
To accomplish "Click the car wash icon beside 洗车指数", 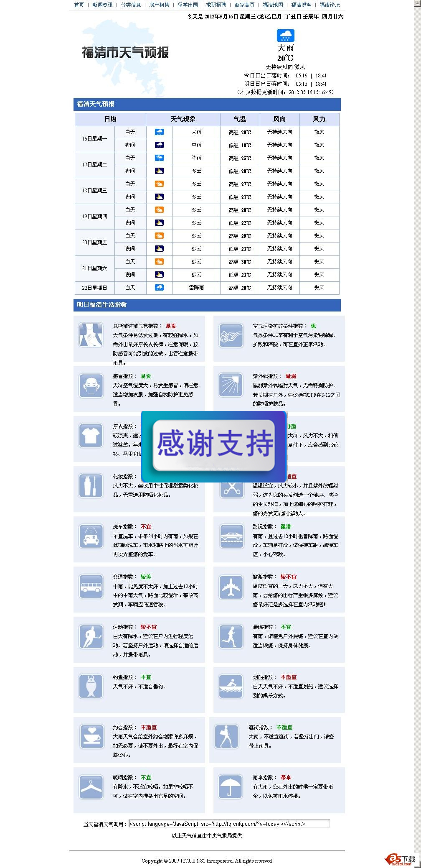I will [91, 536].
